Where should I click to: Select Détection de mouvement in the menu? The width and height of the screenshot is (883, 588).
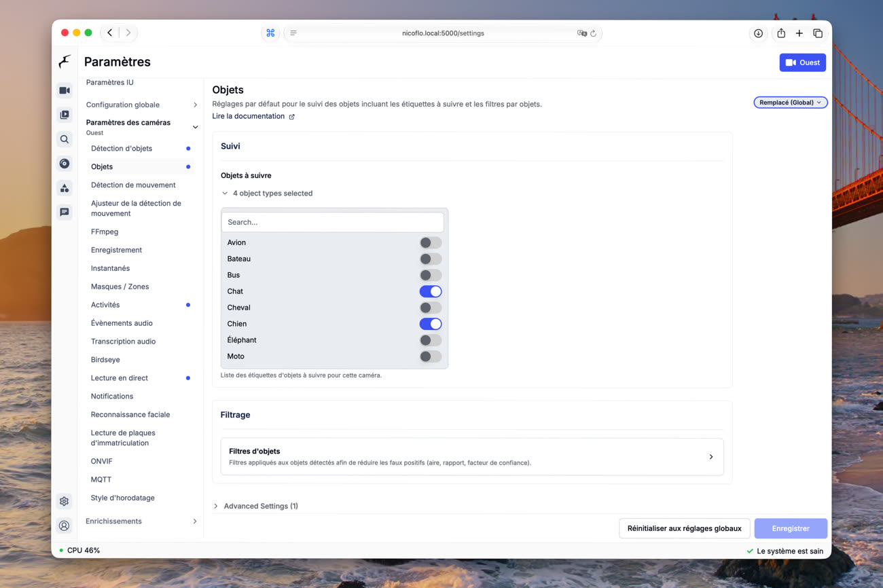[133, 185]
